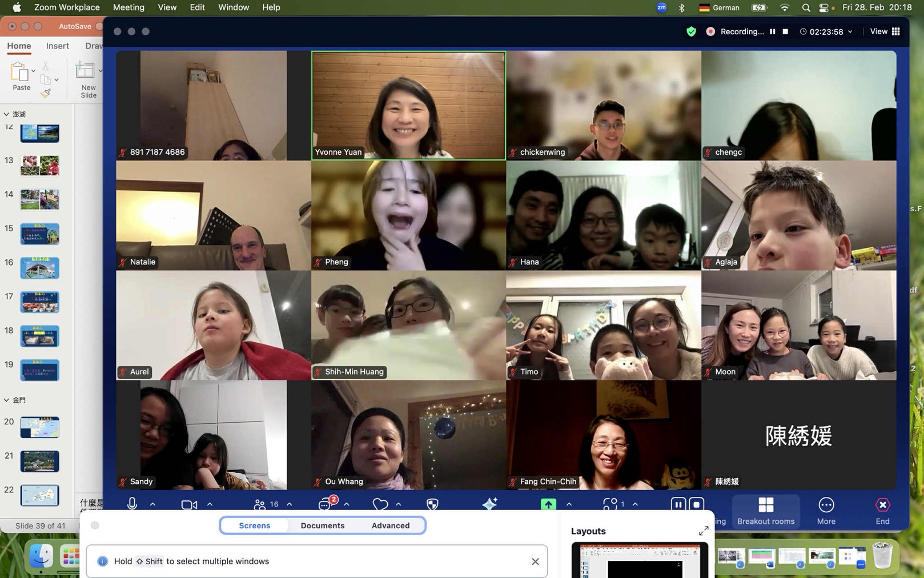This screenshot has height=578, width=924.
Task: Open the host tools shield icon
Action: [x=432, y=504]
